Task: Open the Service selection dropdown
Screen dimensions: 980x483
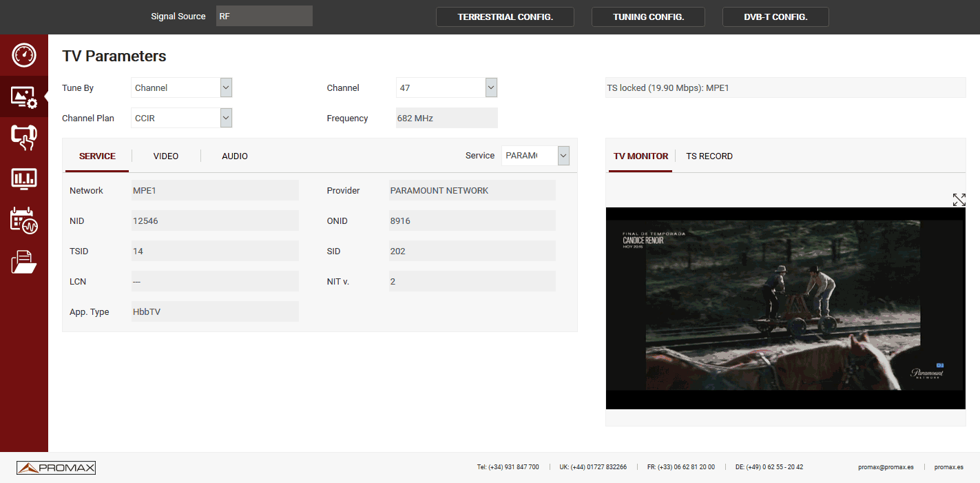Action: (x=536, y=156)
